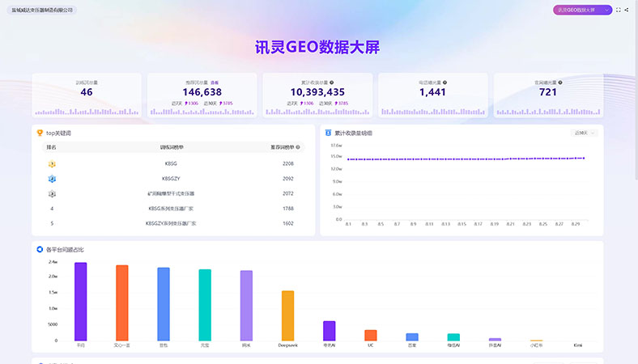Open the time range dropdown on the line chart
The height and width of the screenshot is (364, 638).
click(x=584, y=133)
